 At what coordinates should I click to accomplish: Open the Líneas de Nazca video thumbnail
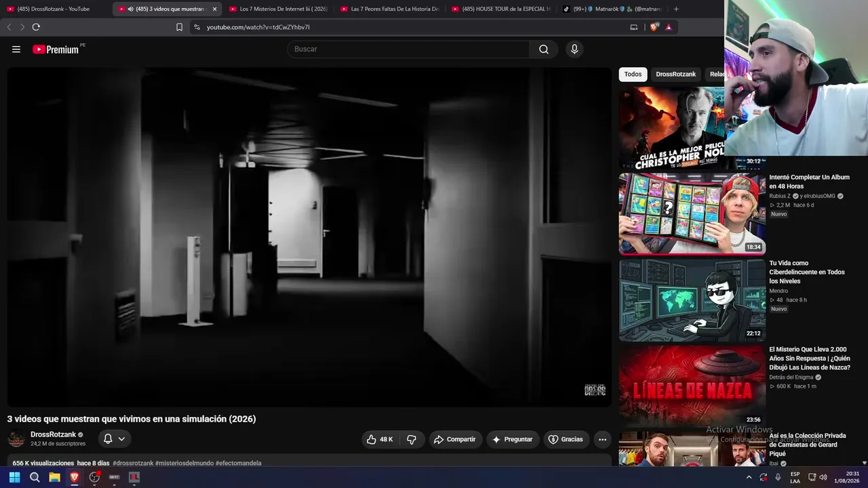692,386
